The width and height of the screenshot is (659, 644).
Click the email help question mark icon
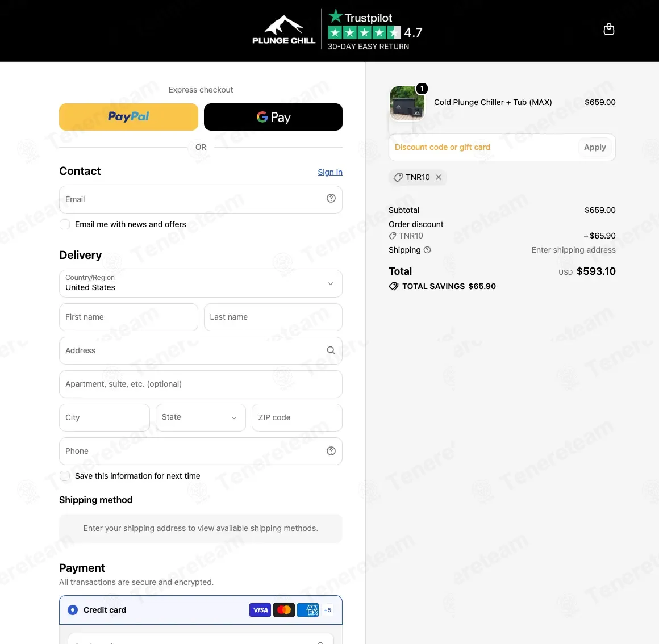coord(331,198)
